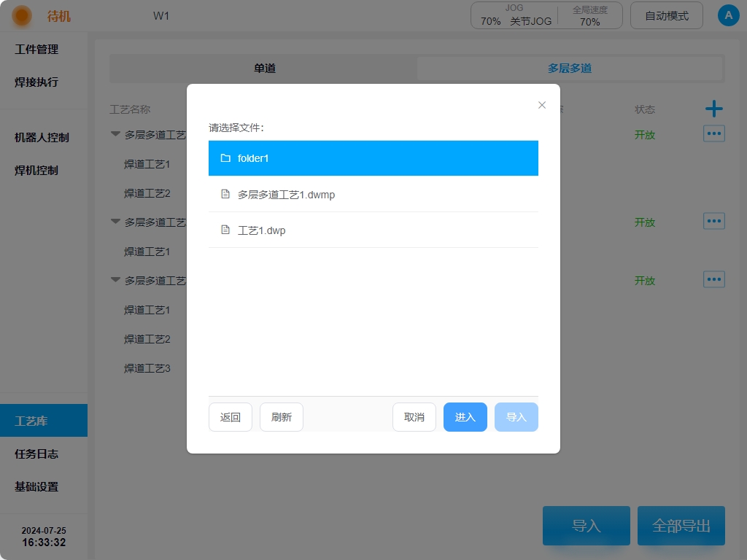The image size is (747, 560).
Task: Select file 工艺1.dwp
Action: tap(373, 230)
